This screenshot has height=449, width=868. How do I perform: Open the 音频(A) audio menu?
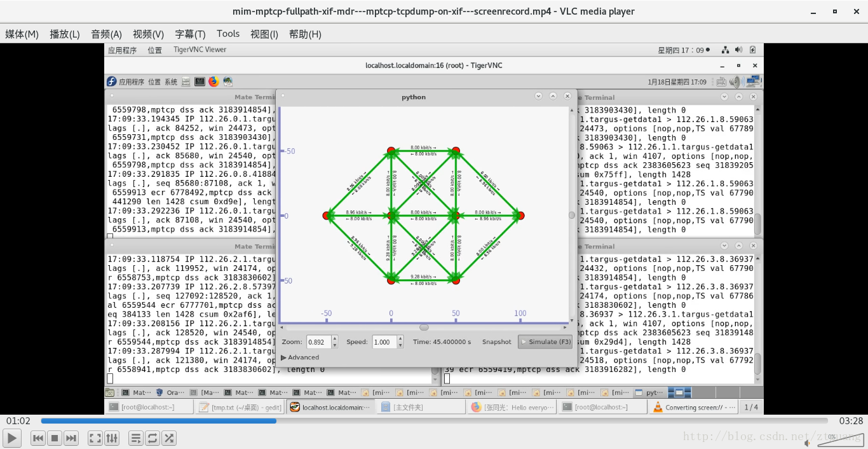click(x=106, y=34)
